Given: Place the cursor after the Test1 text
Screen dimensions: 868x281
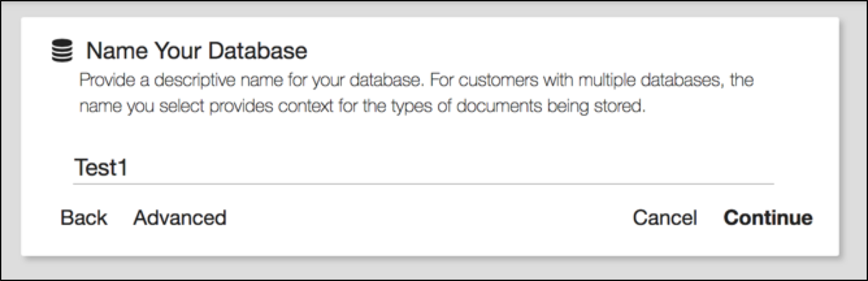Looking at the screenshot, I should coord(129,168).
